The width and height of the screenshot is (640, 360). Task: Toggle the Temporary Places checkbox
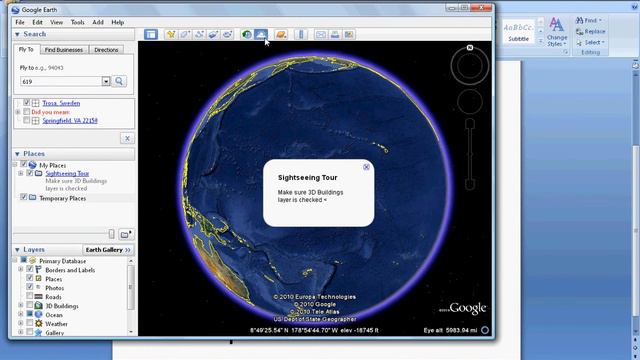(24, 197)
